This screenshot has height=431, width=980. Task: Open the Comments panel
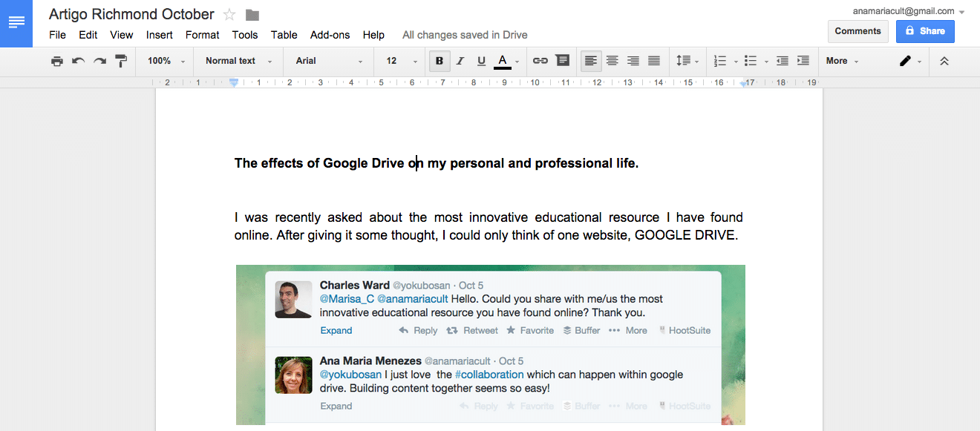(x=857, y=31)
